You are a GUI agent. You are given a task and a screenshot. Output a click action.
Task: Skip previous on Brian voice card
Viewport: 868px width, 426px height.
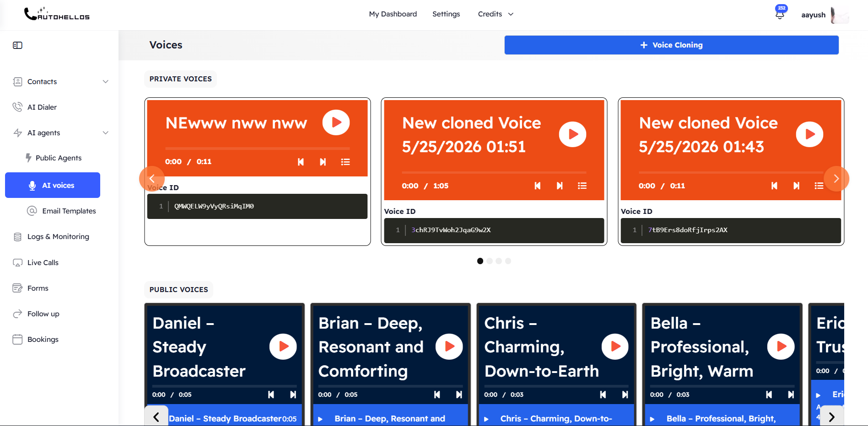click(x=437, y=394)
